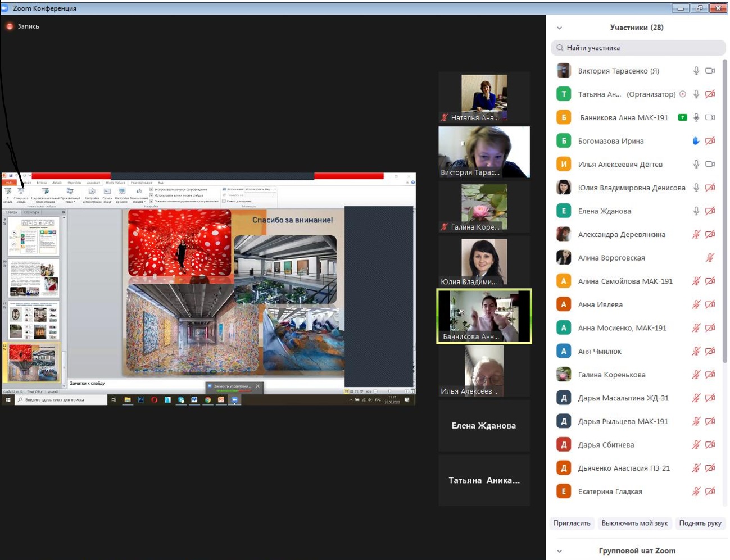Open Task View on the shared taskbar

point(114,400)
